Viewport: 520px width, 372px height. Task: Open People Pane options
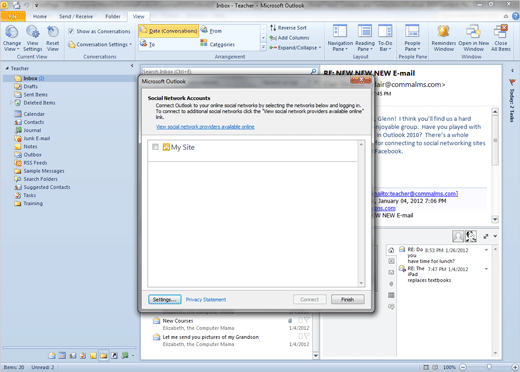click(x=412, y=39)
